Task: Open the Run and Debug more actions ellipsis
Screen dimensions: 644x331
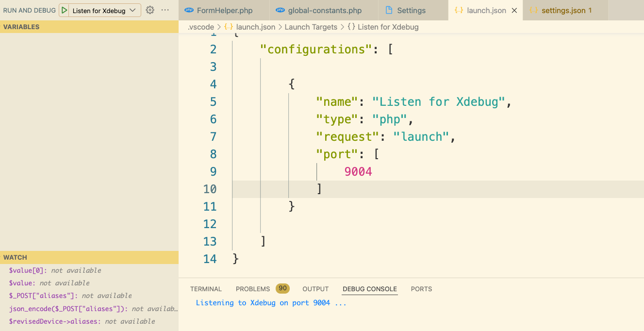Action: coord(165,10)
